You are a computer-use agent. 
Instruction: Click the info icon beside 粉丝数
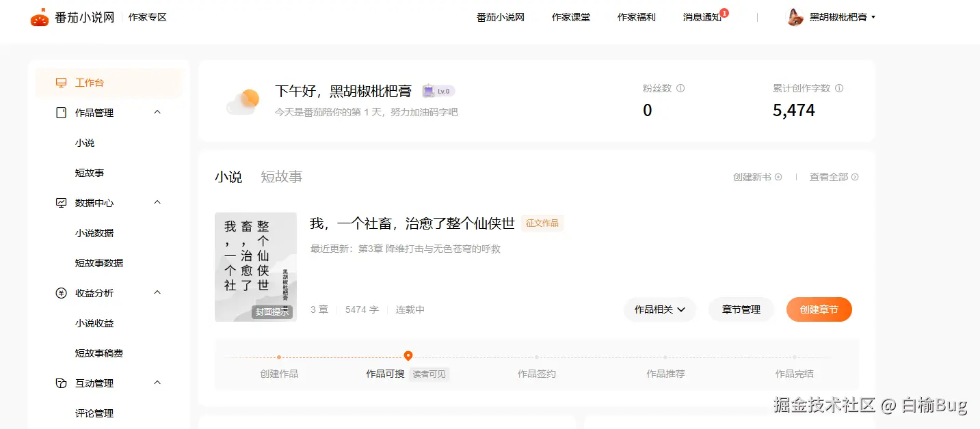680,87
